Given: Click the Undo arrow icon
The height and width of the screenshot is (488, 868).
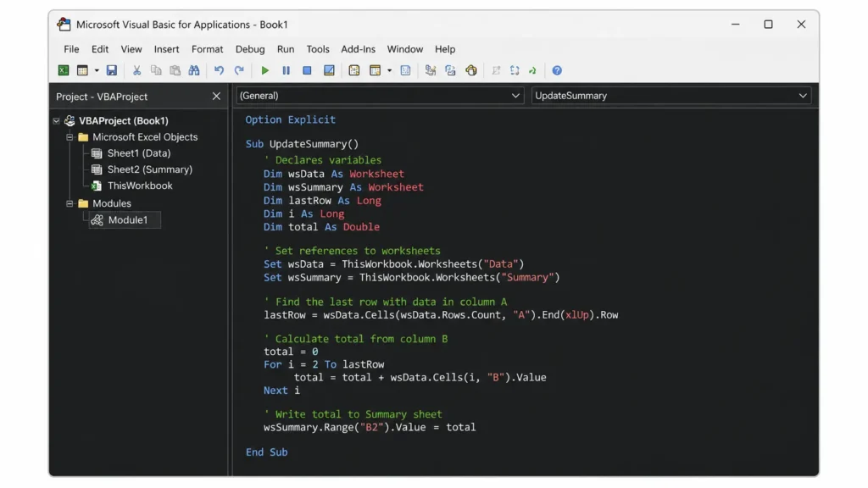Looking at the screenshot, I should click(220, 70).
